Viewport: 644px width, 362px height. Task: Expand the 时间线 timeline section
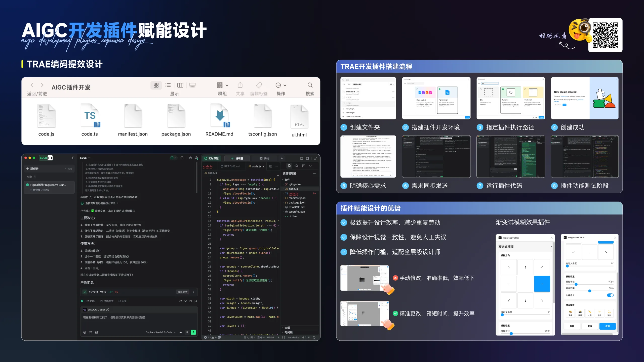pos(287,332)
